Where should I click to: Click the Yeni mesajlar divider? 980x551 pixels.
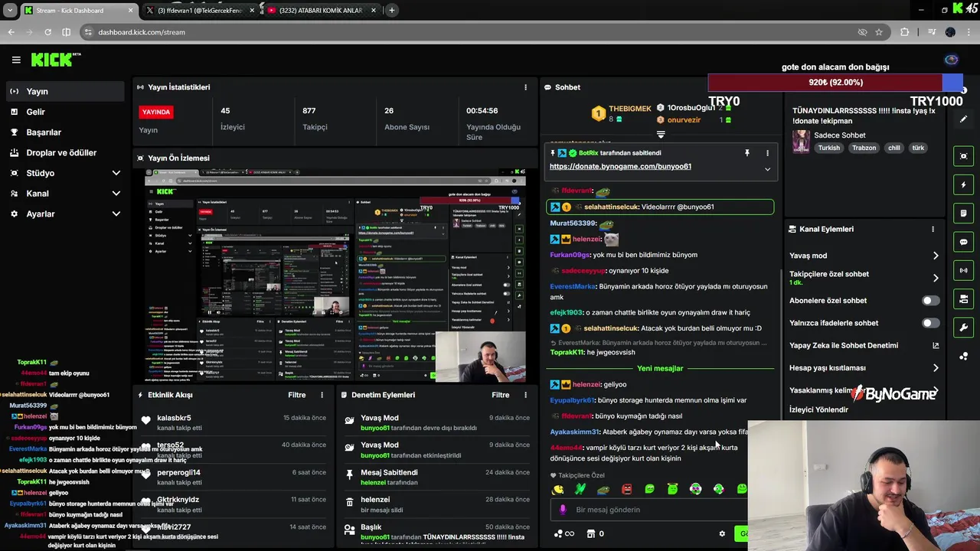660,368
